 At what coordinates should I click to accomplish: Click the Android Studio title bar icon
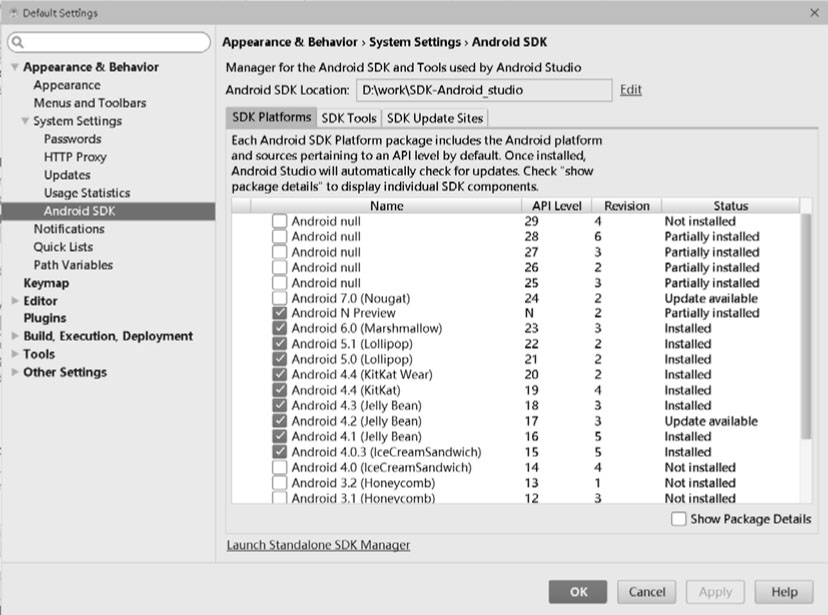pos(14,13)
